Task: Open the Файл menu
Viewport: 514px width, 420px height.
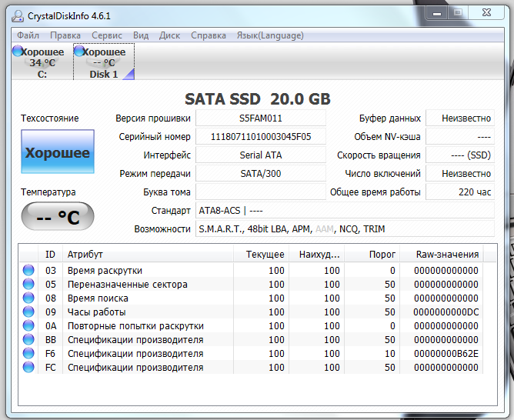Action: 28,35
